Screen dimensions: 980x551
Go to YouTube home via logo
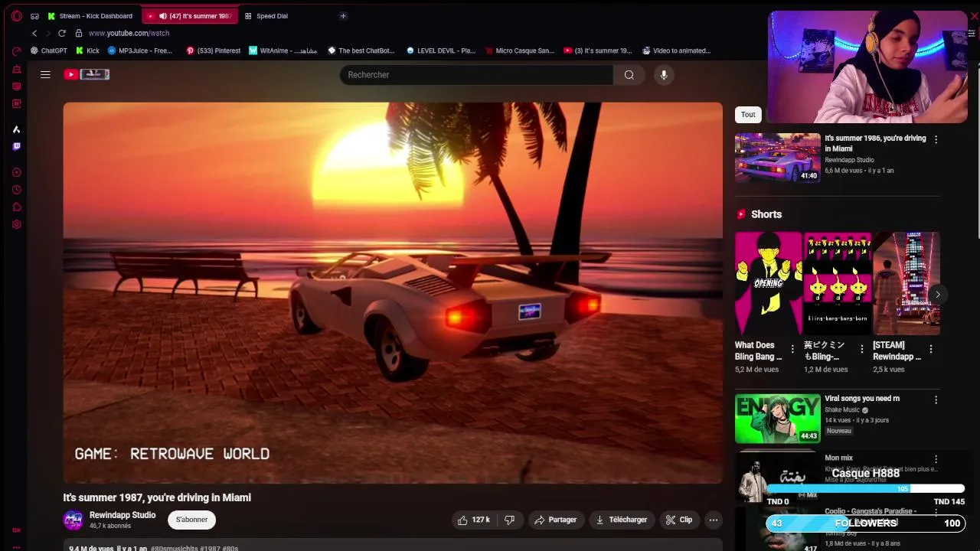[x=87, y=74]
